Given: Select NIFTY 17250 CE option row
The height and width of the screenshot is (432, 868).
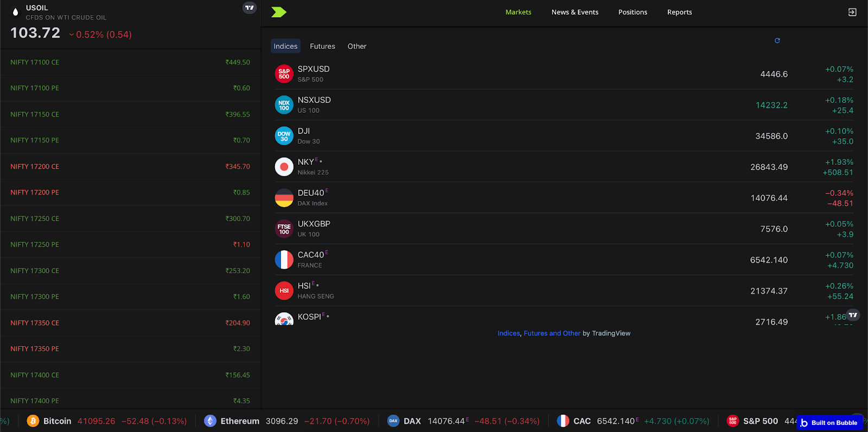Looking at the screenshot, I should click(x=130, y=218).
